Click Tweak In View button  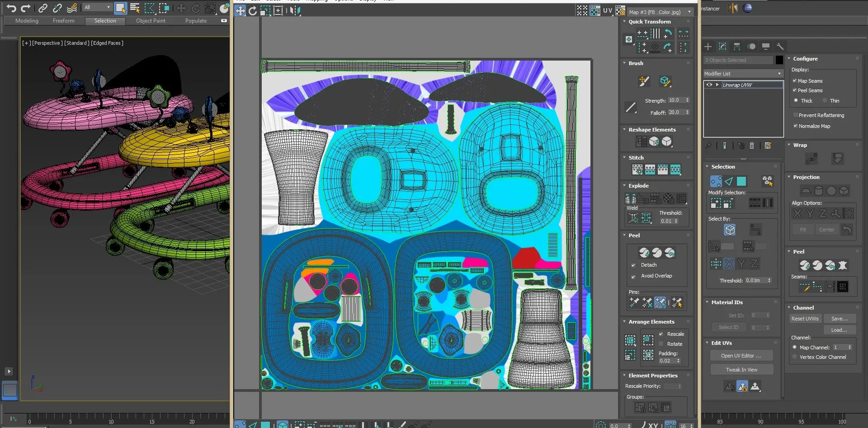(x=741, y=370)
